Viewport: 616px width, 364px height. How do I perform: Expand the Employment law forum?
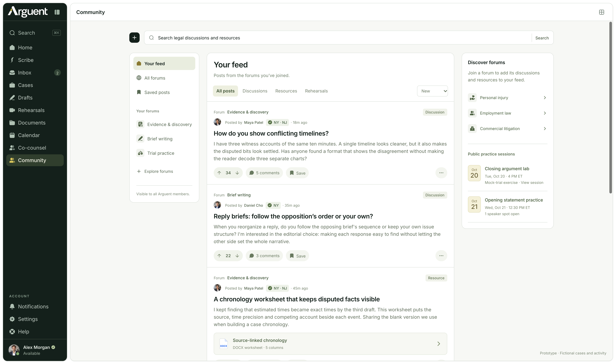point(507,113)
